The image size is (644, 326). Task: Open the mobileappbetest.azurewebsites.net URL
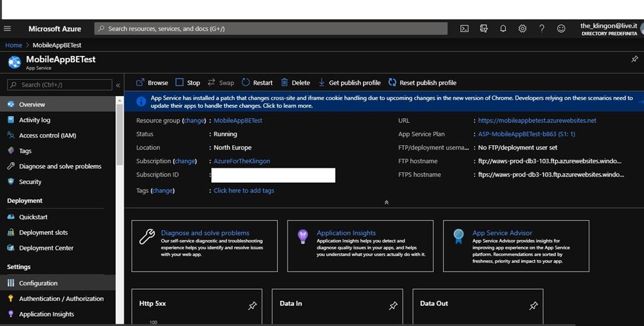(537, 121)
